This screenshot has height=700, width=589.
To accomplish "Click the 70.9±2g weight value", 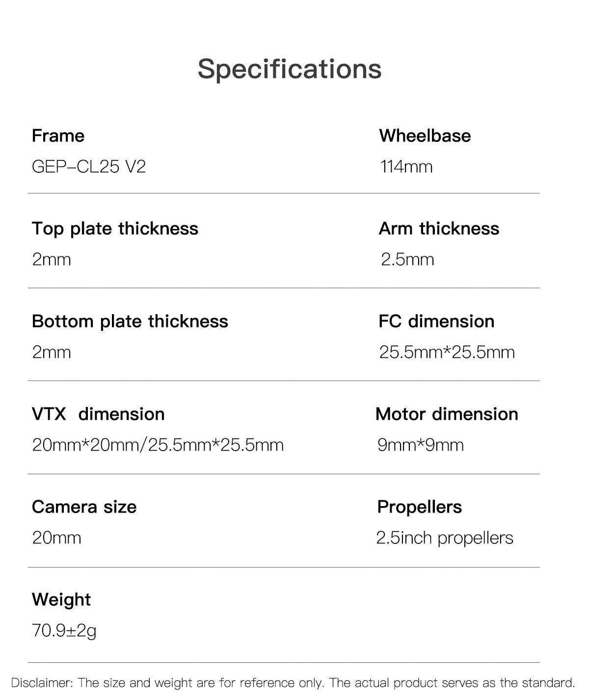I will pos(64,631).
